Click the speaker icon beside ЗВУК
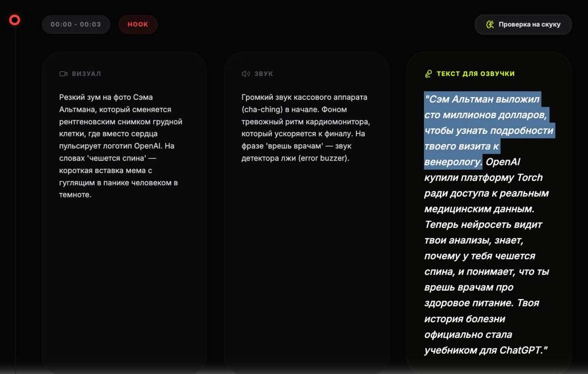 pos(245,74)
